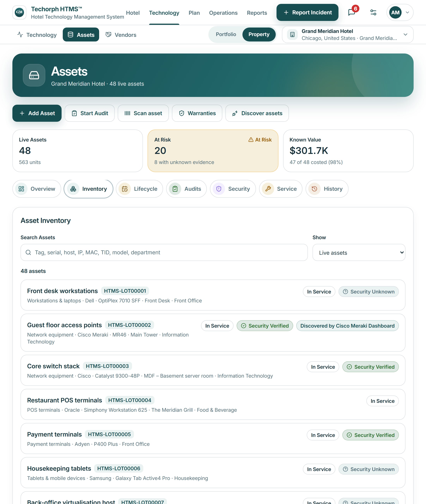Open the Technology sub-navigation item
The image size is (426, 504).
37,35
